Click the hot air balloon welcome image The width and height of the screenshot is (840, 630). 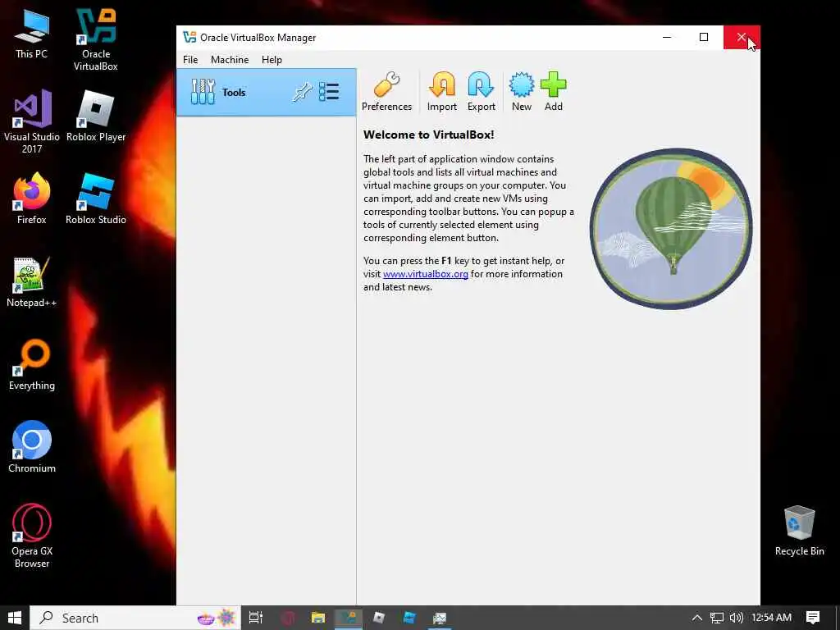point(671,229)
